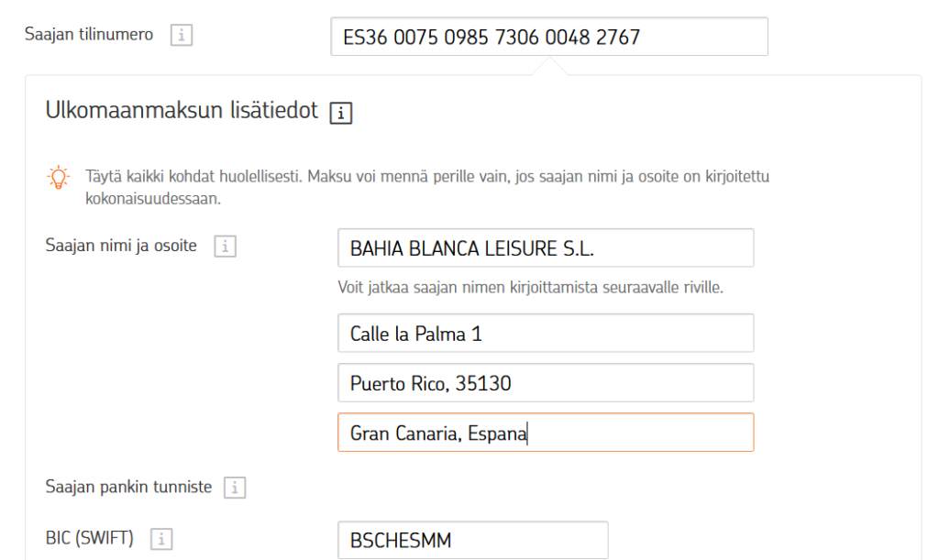Image resolution: width=939 pixels, height=560 pixels.
Task: Click the BIC (SWIFT) label text
Action: [90, 538]
